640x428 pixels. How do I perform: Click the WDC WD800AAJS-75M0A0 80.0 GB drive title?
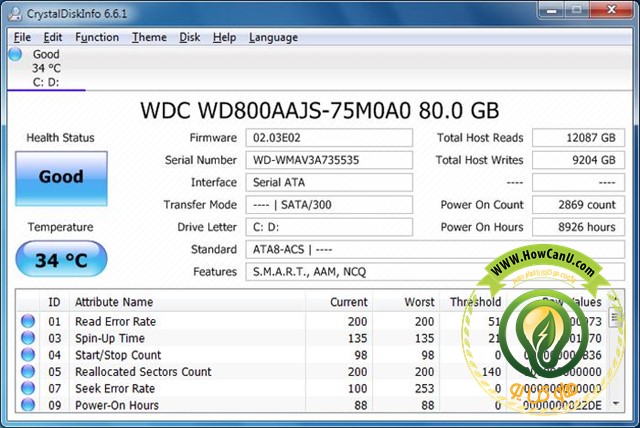click(x=320, y=111)
